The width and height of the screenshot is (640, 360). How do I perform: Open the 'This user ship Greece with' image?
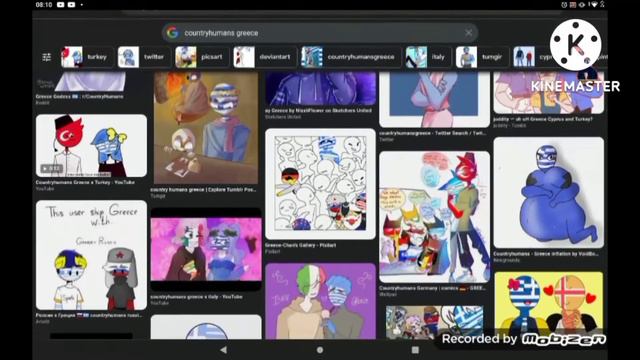tap(91, 255)
